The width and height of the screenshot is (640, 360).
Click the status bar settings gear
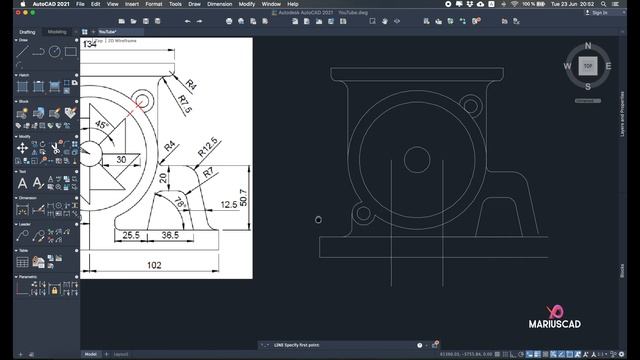click(622, 354)
